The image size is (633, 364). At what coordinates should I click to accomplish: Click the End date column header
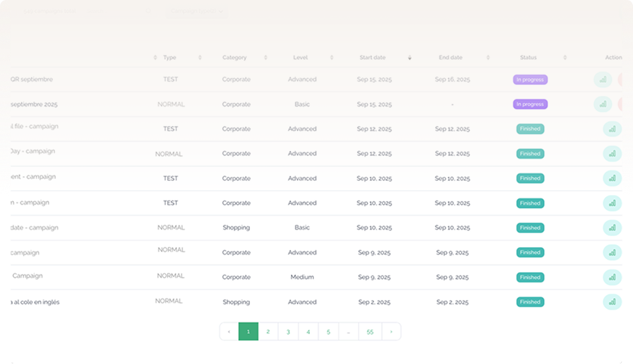coord(451,58)
